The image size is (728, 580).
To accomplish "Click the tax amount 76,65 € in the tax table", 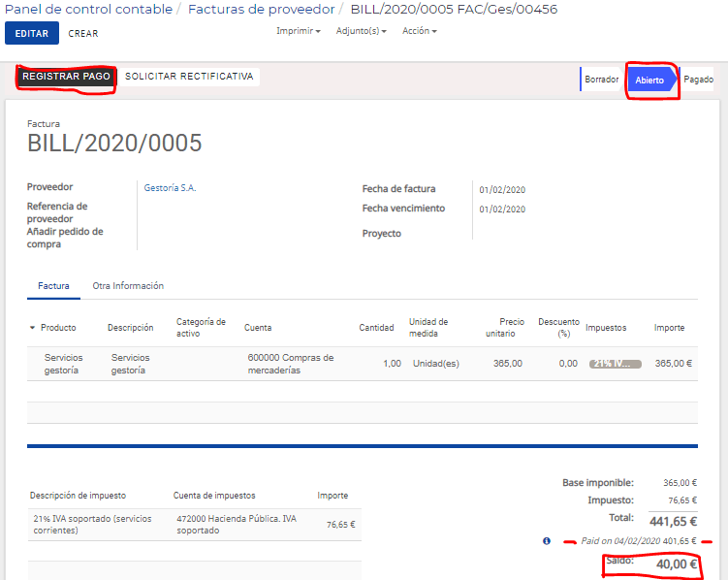I will coord(340,525).
